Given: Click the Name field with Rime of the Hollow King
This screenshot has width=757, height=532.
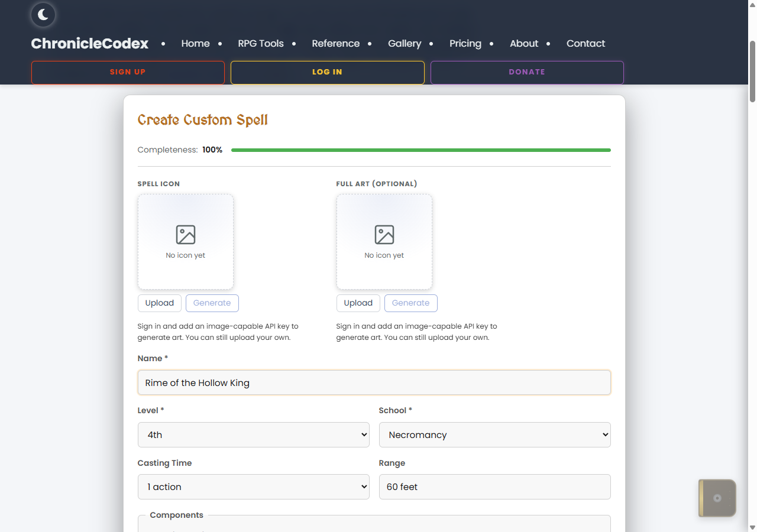Looking at the screenshot, I should pos(374,382).
